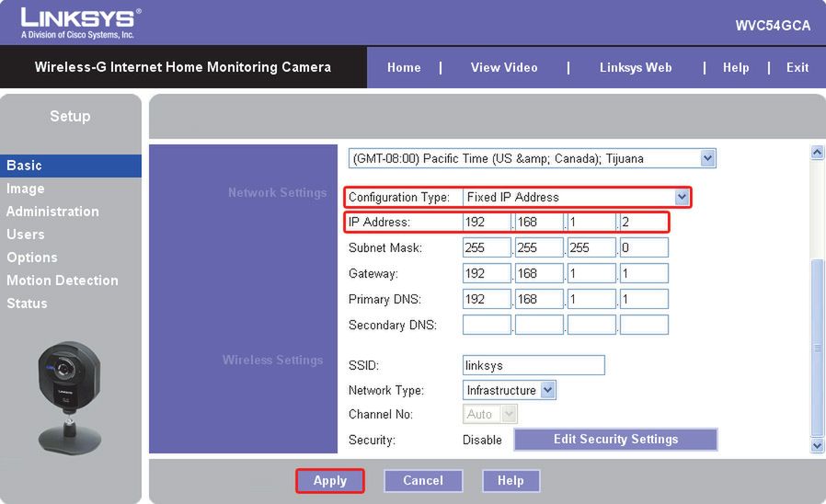This screenshot has width=826, height=504.
Task: Focus IP Address last octet 2
Action: coord(644,223)
